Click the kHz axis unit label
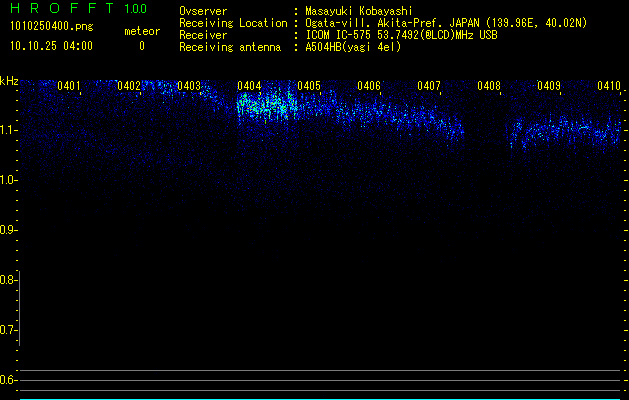 point(9,81)
